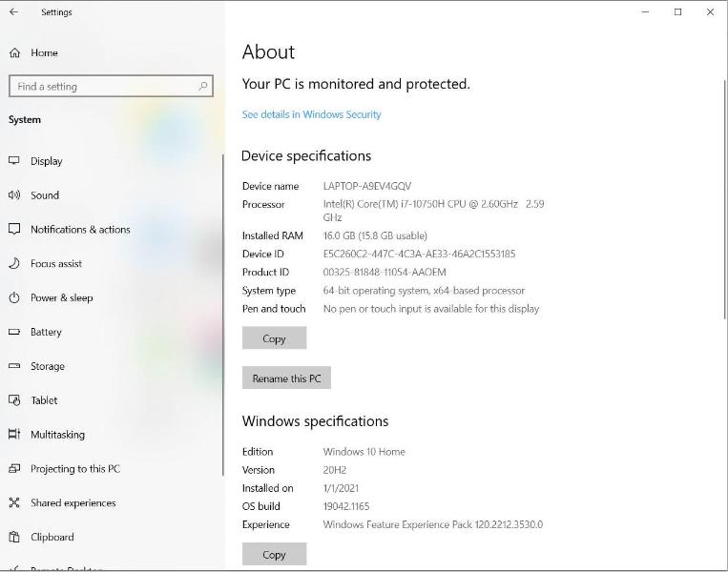Copy the device specifications
This screenshot has height=572, width=728.
click(275, 338)
